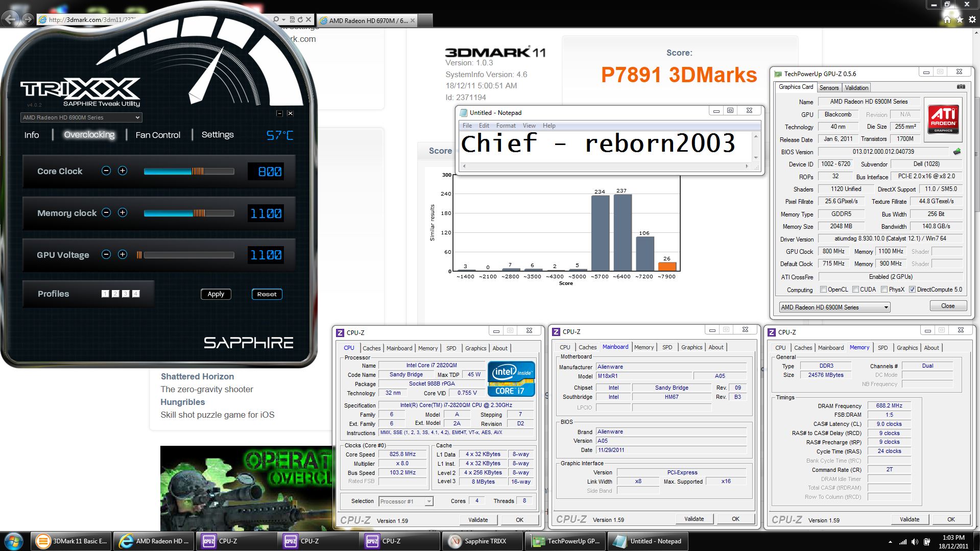Open the SPD tab in Memory CPU-Z window
Viewport: 980px width, 551px height.
tap(882, 348)
